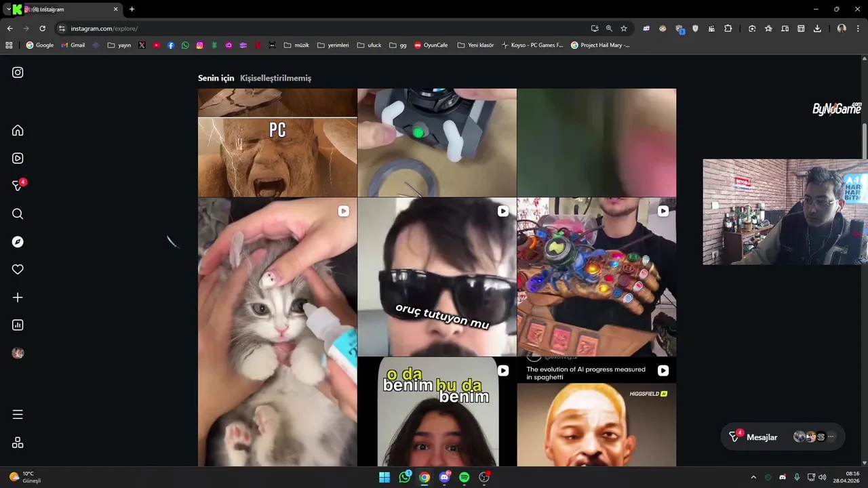Bookmark this page with star icon
868x488 pixels.
(624, 28)
